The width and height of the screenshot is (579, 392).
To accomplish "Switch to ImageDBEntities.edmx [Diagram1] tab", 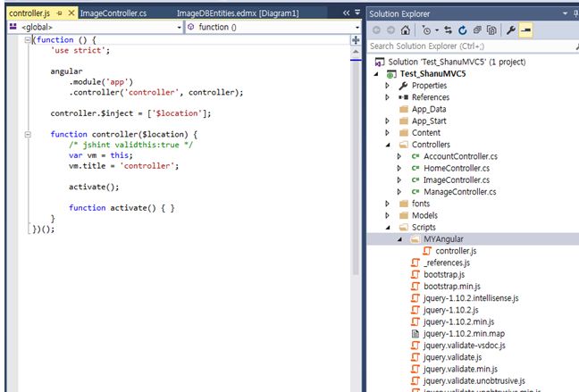I will coord(238,13).
